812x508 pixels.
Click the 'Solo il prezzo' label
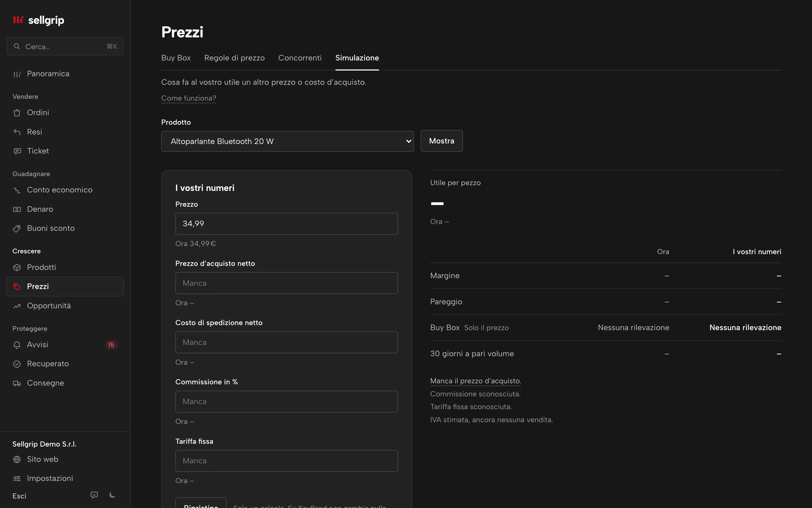click(x=486, y=328)
